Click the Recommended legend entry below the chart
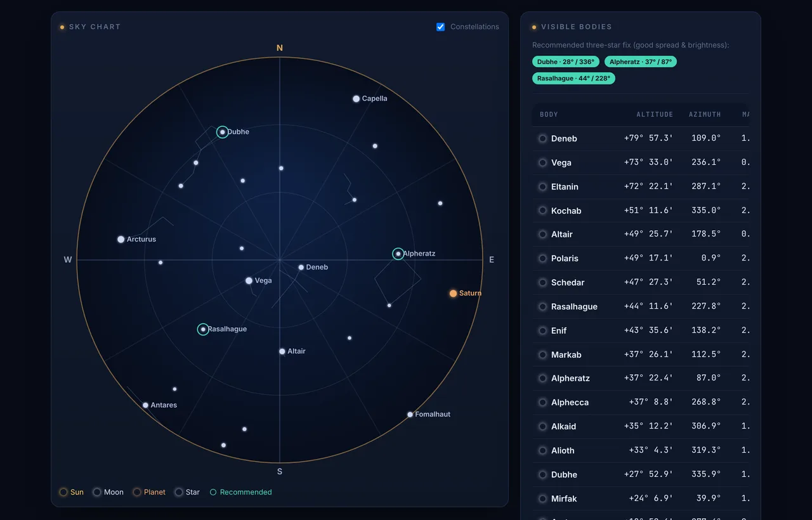The height and width of the screenshot is (520, 812). point(241,492)
